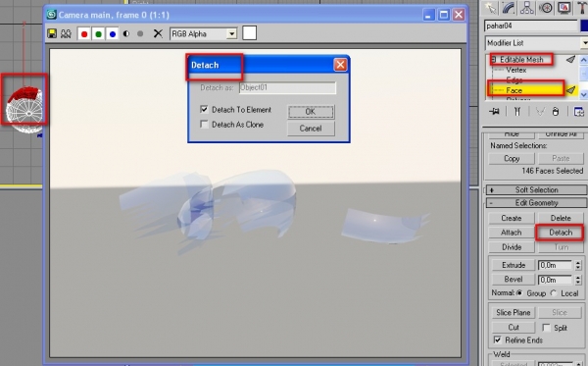Image resolution: width=588 pixels, height=366 pixels.
Task: Enable the Detach As Clone checkbox
Action: (x=204, y=124)
